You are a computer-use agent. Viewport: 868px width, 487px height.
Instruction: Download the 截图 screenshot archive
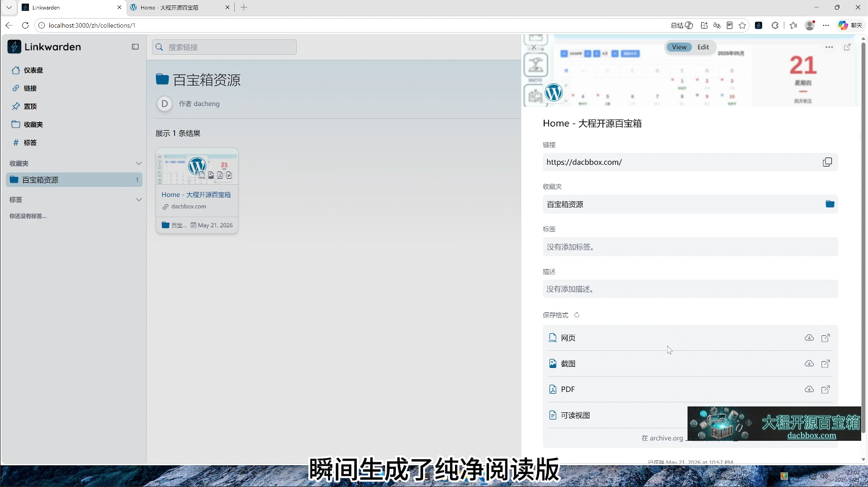[x=809, y=363]
